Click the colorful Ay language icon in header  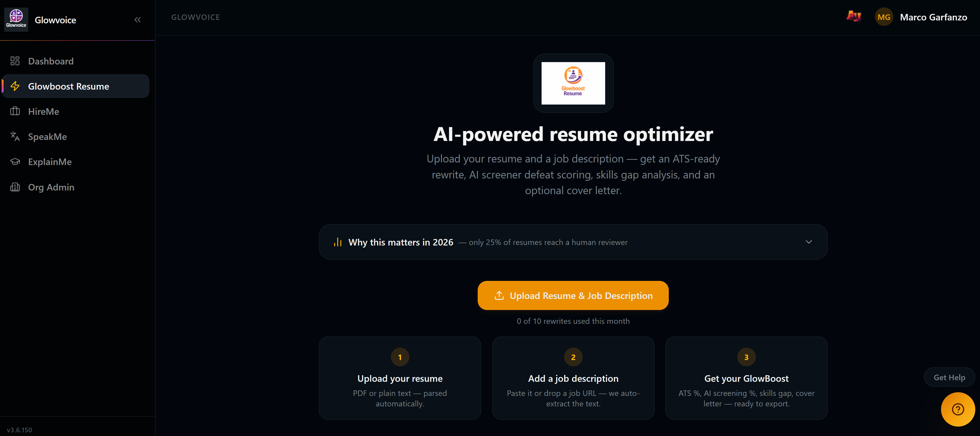[854, 16]
